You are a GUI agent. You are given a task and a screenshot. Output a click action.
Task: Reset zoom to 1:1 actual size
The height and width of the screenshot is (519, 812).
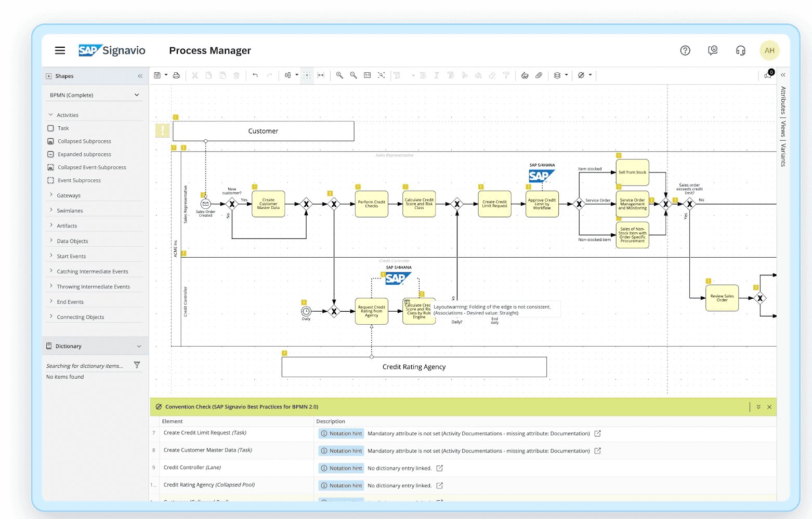[x=367, y=75]
